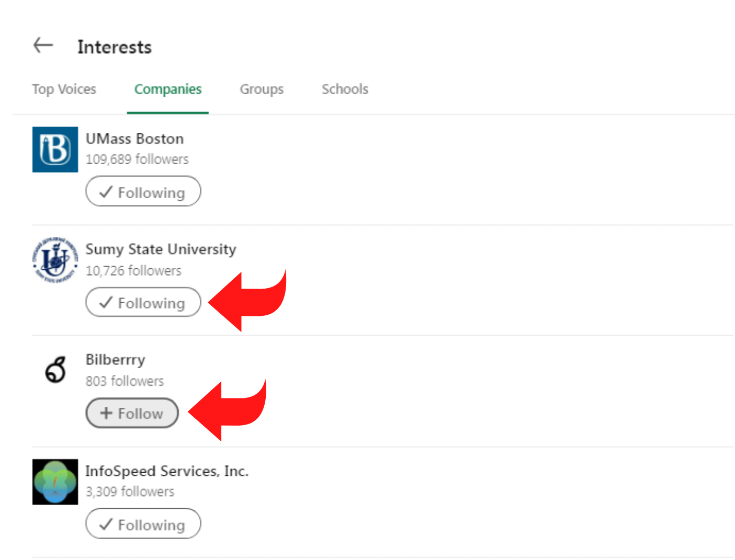Click the 109,689 followers text
The width and height of the screenshot is (735, 560).
[x=137, y=159]
